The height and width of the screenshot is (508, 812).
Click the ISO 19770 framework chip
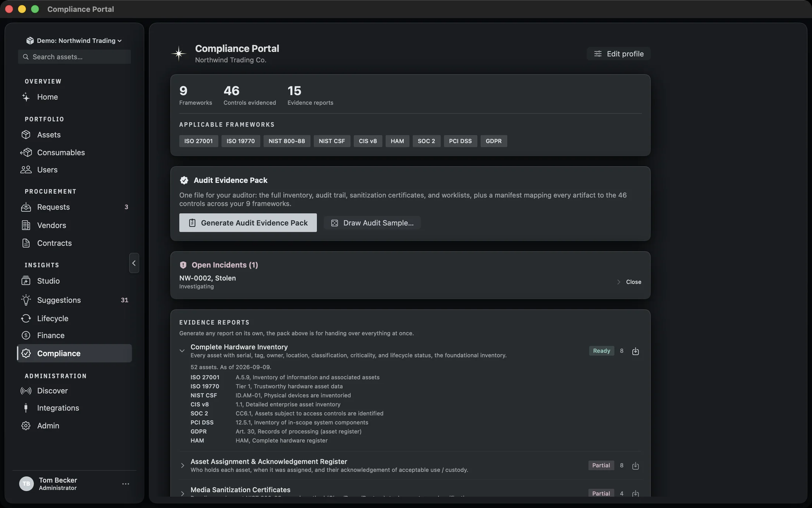(241, 141)
